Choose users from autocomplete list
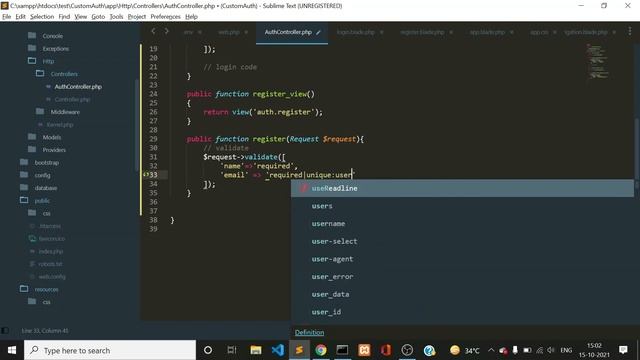Image resolution: width=640 pixels, height=360 pixels. (462, 206)
